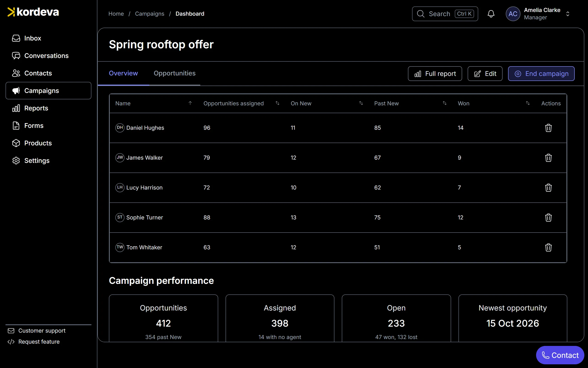The height and width of the screenshot is (368, 588).
Task: Delete Tom Whitaker row
Action: [548, 247]
